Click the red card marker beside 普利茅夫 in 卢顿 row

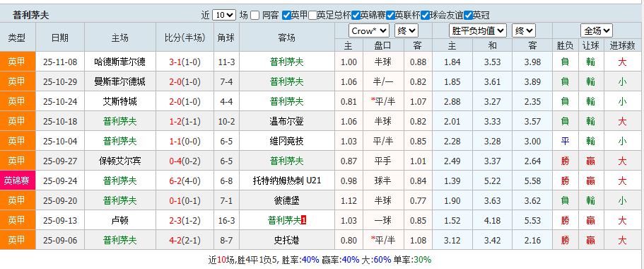[x=304, y=221]
